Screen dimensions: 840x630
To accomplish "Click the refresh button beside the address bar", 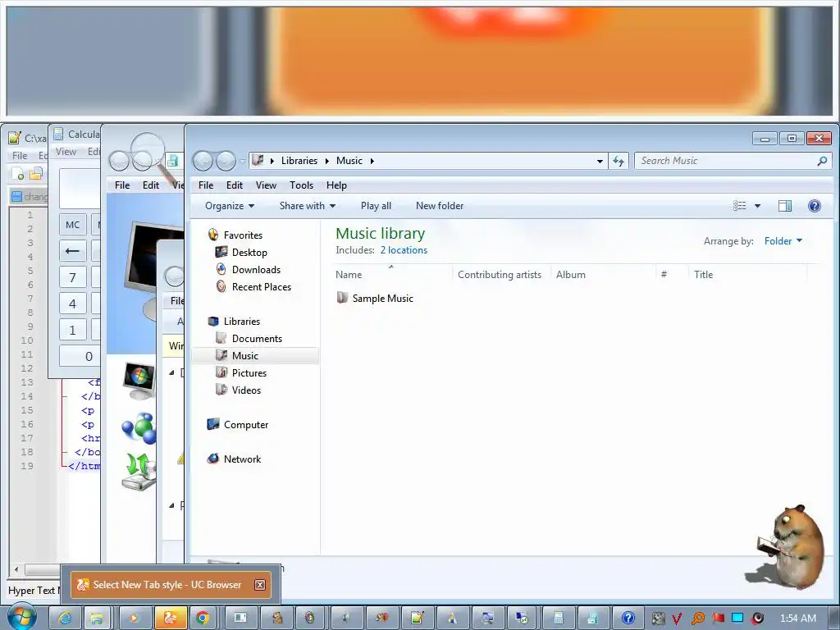I will tap(619, 161).
